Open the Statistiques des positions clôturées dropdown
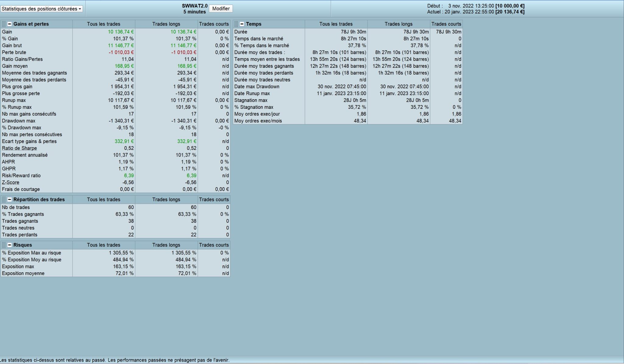Image resolution: width=624 pixels, height=364 pixels. click(x=41, y=9)
